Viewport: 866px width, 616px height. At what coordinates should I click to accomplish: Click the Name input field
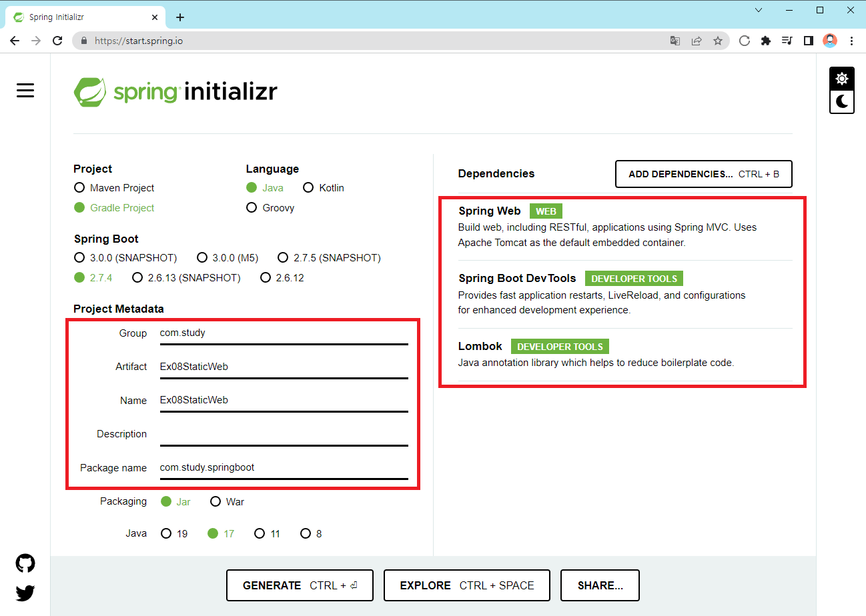284,401
